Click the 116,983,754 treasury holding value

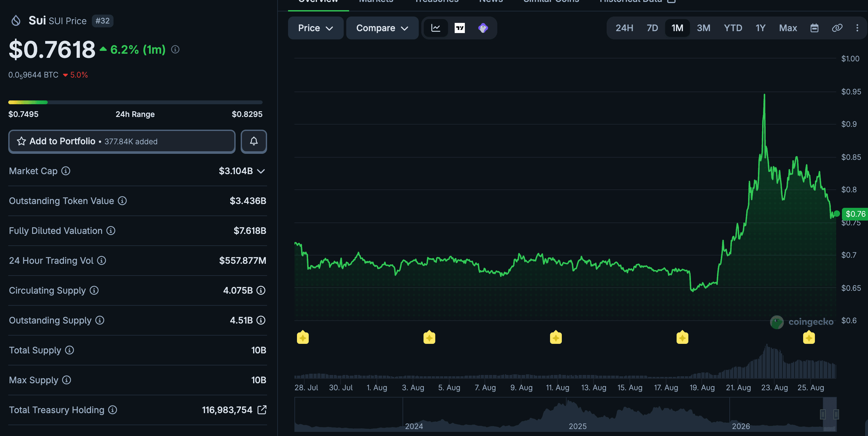coord(227,410)
